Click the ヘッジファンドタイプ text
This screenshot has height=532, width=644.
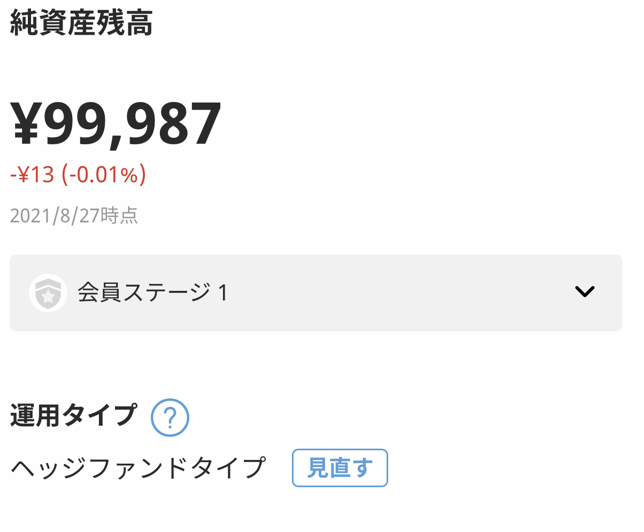pos(139,468)
